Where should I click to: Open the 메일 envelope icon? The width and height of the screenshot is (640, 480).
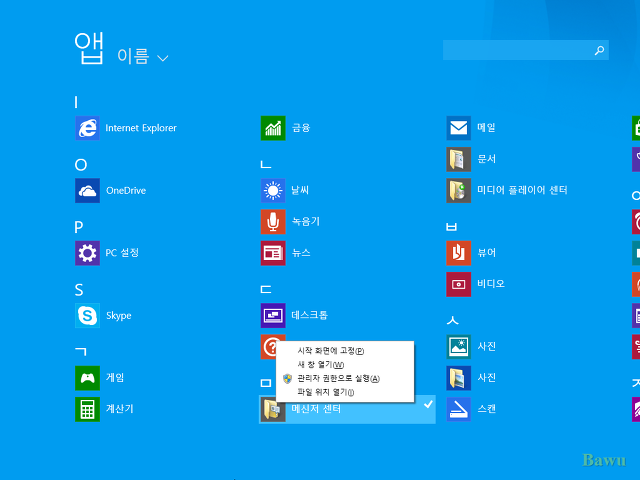pyautogui.click(x=459, y=128)
